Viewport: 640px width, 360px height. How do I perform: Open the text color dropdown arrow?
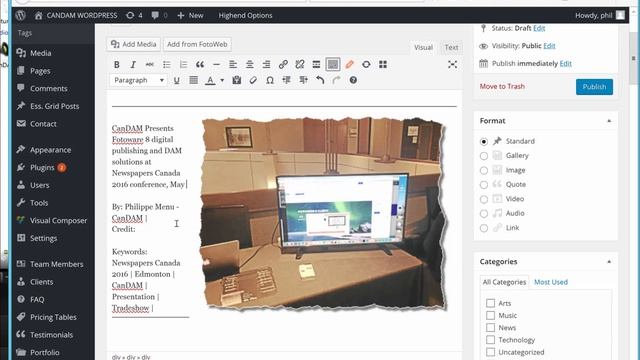[222, 80]
